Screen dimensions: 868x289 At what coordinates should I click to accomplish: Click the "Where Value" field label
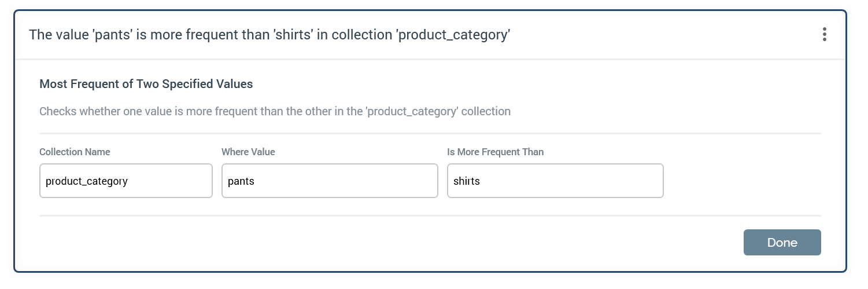(248, 152)
